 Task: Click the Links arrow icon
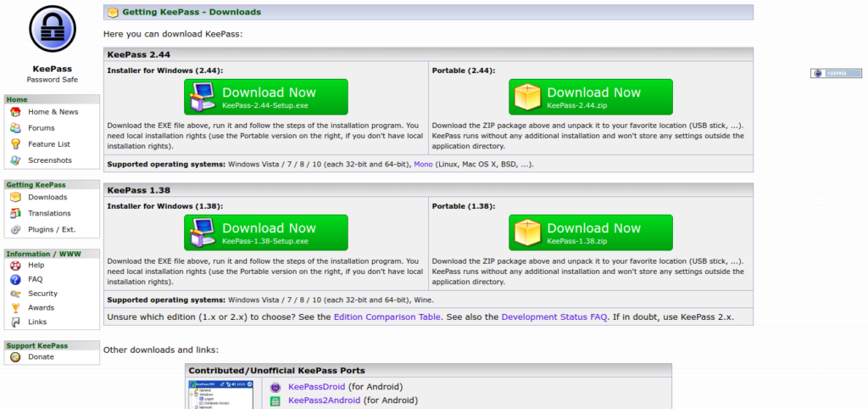click(x=15, y=322)
